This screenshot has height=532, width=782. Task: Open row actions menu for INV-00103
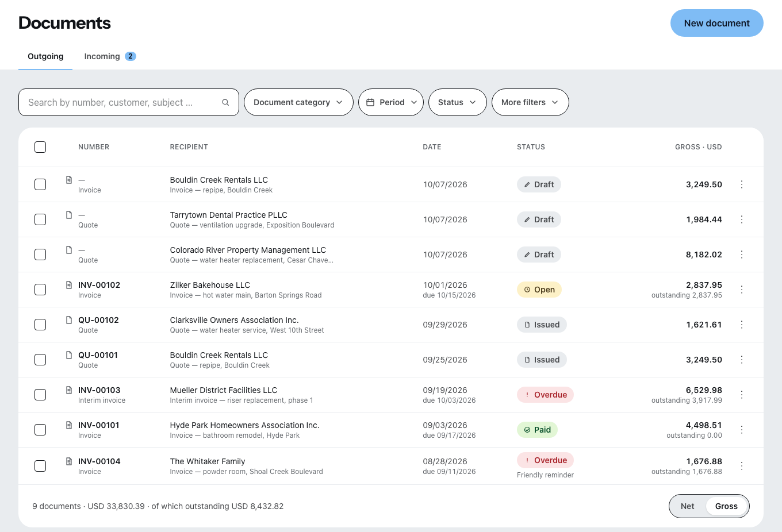coord(742,395)
